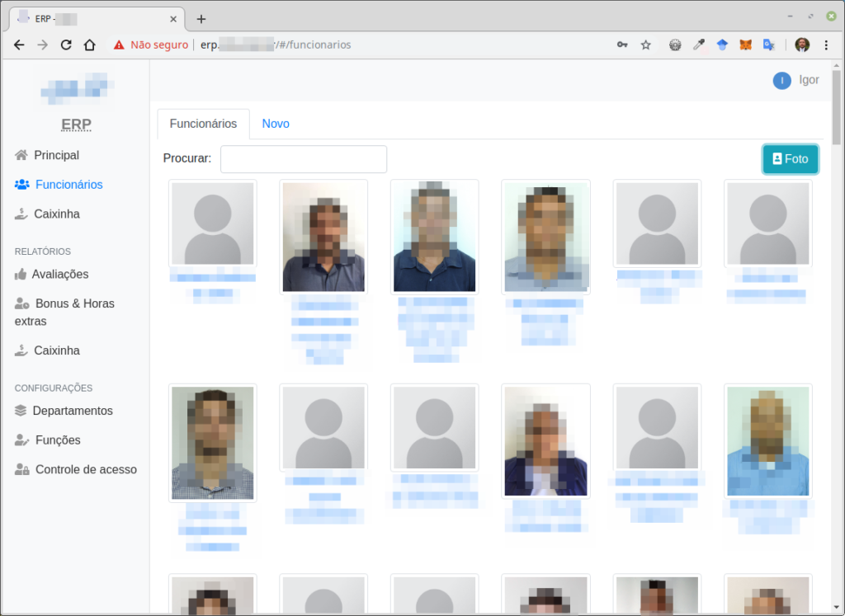Click the Procurar search field
Screen dimensions: 845x616
point(304,159)
